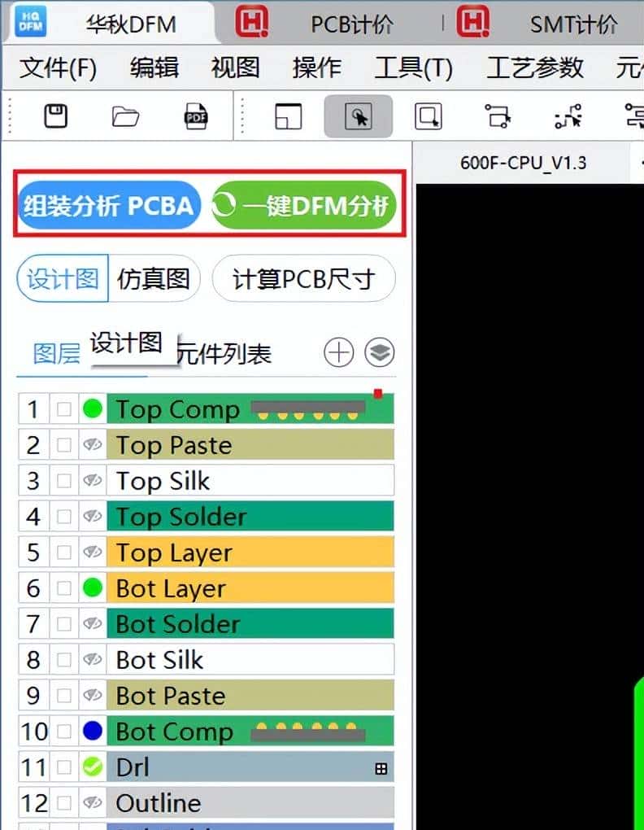644x830 pixels.
Task: Hide Top Comp layer via green dot
Action: [x=93, y=408]
